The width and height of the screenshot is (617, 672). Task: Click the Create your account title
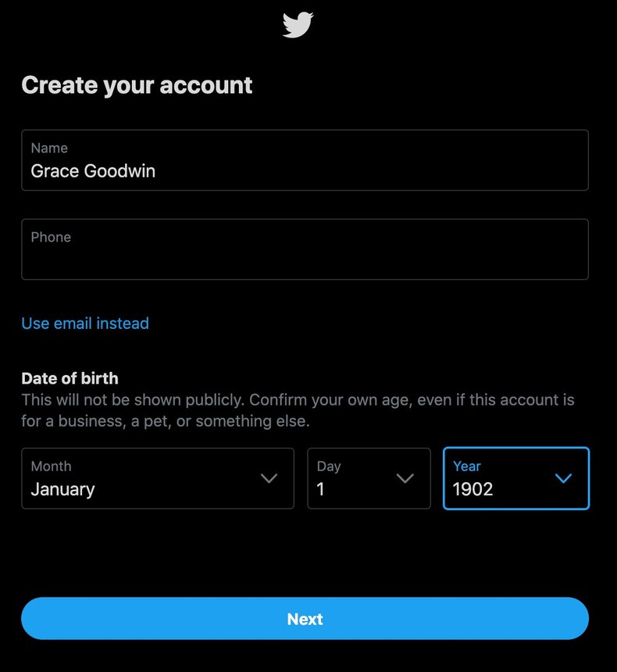(x=137, y=85)
